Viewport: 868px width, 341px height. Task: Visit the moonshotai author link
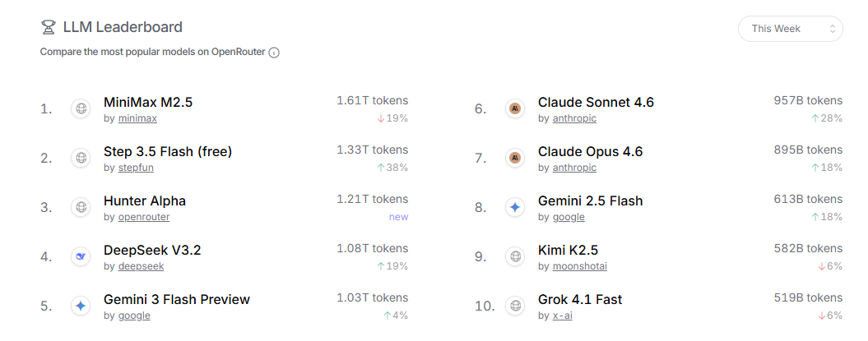tap(579, 266)
